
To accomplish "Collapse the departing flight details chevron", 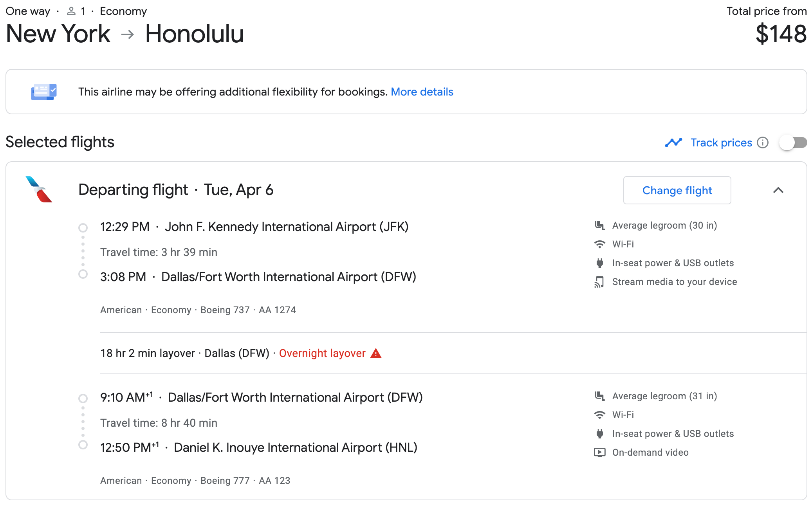I will (778, 190).
